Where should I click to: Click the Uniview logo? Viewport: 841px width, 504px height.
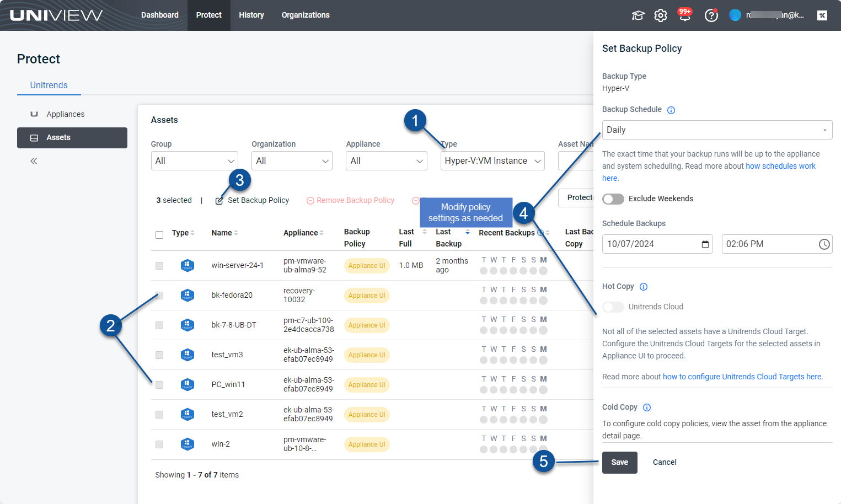pyautogui.click(x=56, y=15)
